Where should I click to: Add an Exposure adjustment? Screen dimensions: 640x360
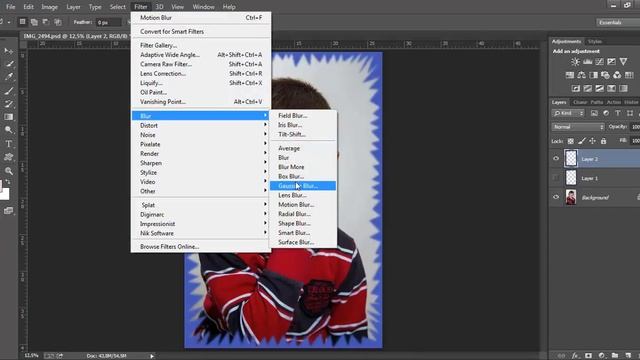(611, 62)
